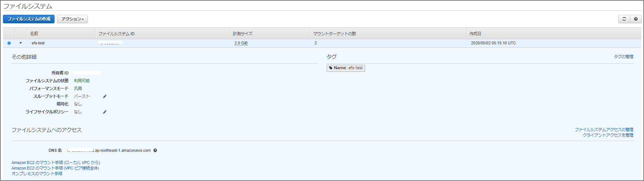Edit throughput mode with pencil icon
This screenshot has height=181, width=644.
[105, 96]
